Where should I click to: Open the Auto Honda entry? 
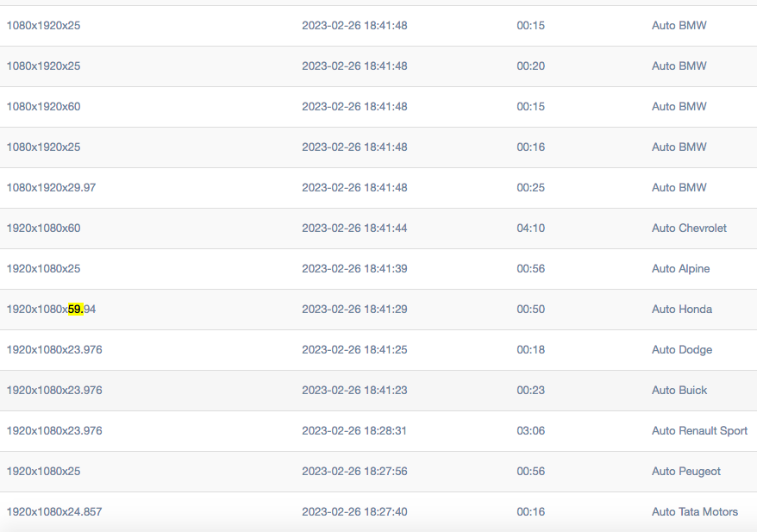682,309
